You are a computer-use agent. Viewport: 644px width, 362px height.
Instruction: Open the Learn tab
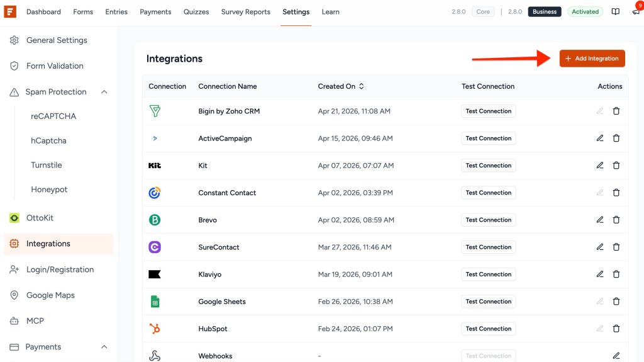[330, 12]
